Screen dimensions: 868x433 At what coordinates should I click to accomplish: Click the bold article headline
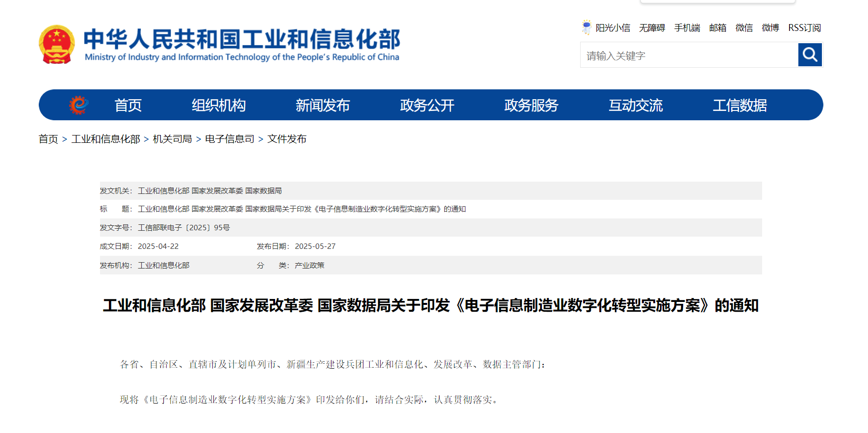(431, 305)
